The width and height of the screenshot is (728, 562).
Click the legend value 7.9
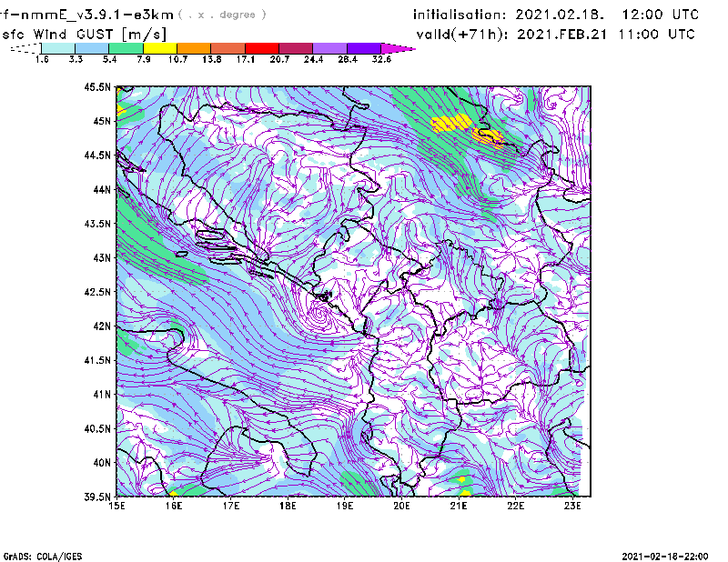144,59
